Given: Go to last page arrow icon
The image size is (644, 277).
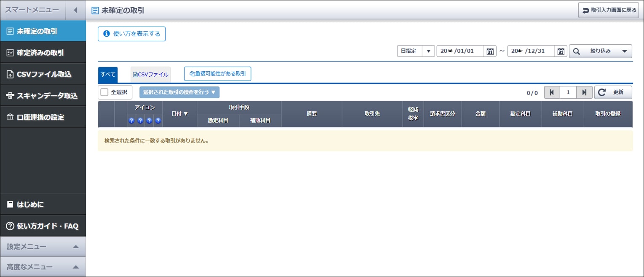Looking at the screenshot, I should [x=584, y=92].
